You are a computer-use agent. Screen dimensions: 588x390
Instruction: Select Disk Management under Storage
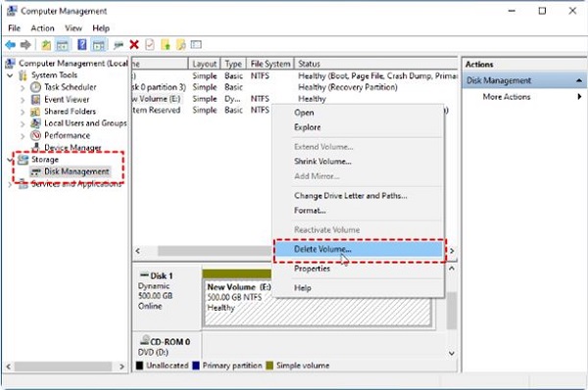[76, 171]
